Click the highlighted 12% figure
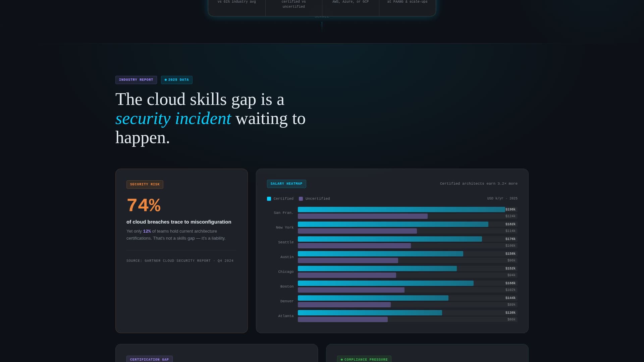Image resolution: width=644 pixels, height=362 pixels. pyautogui.click(x=147, y=231)
